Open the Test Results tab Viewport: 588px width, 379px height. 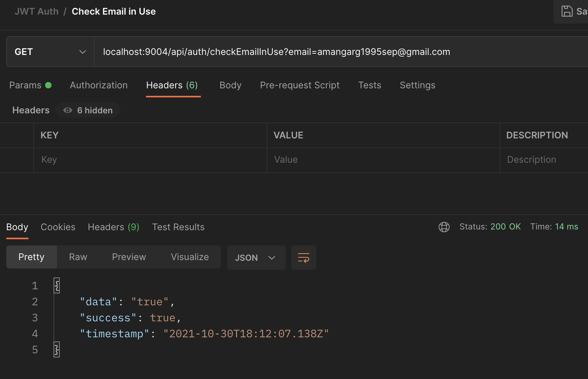click(x=178, y=227)
